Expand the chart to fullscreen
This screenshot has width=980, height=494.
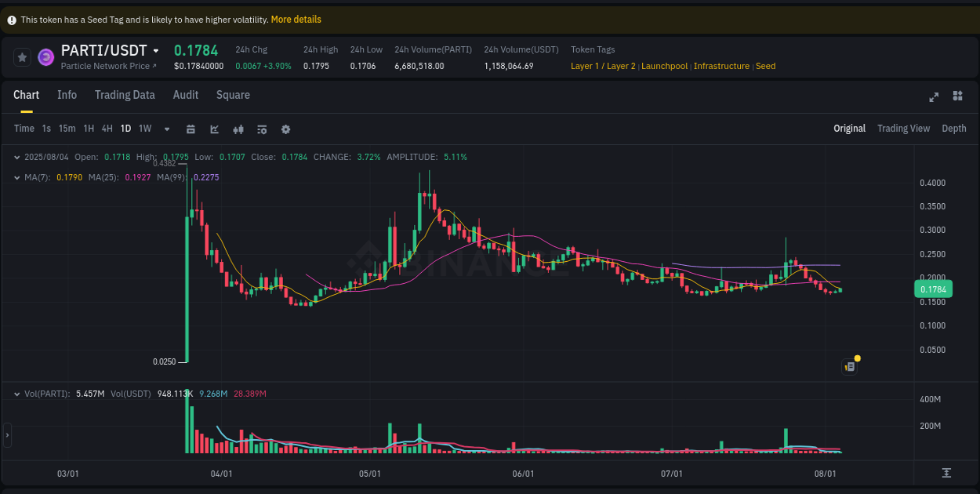[x=934, y=96]
